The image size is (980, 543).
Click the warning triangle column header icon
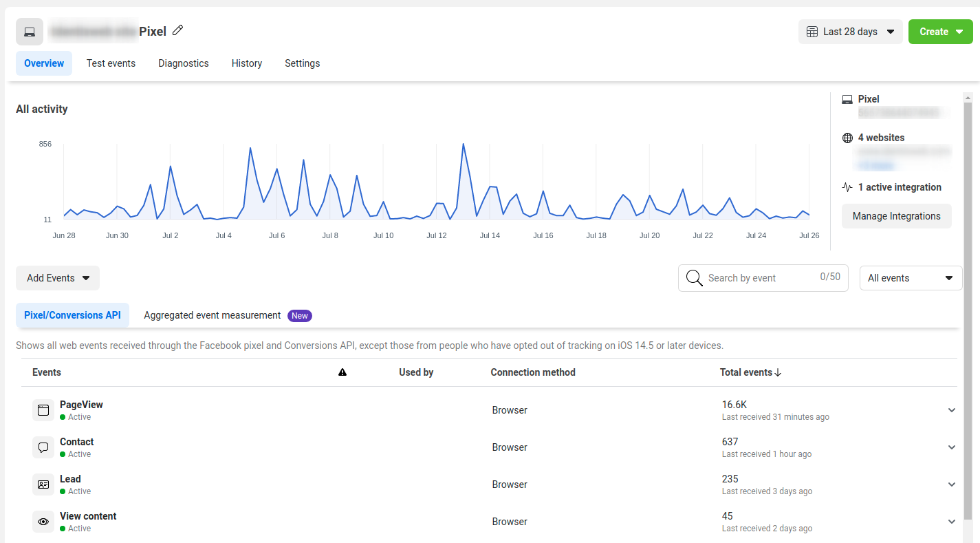tap(342, 372)
